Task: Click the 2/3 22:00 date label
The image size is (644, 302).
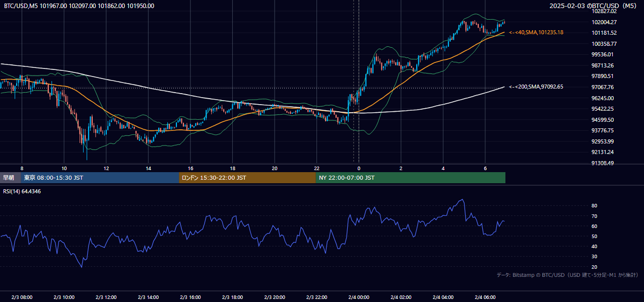Action: point(316,297)
